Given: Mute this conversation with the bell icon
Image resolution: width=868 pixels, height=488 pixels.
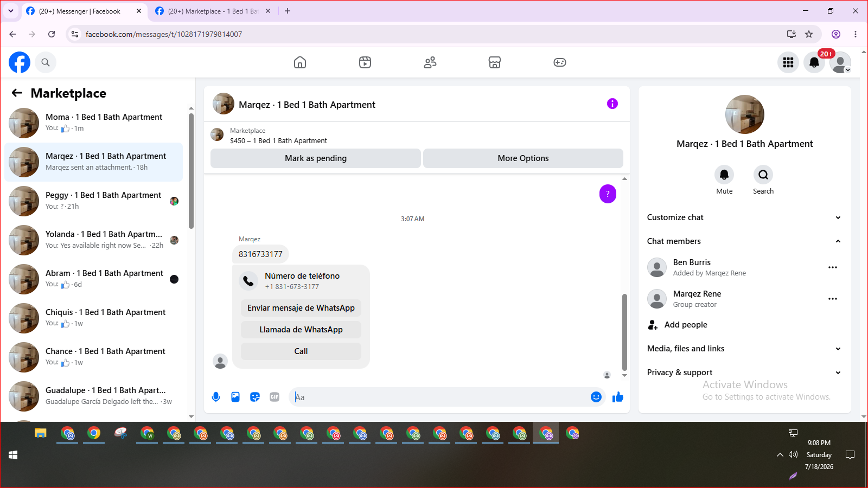Looking at the screenshot, I should tap(724, 175).
